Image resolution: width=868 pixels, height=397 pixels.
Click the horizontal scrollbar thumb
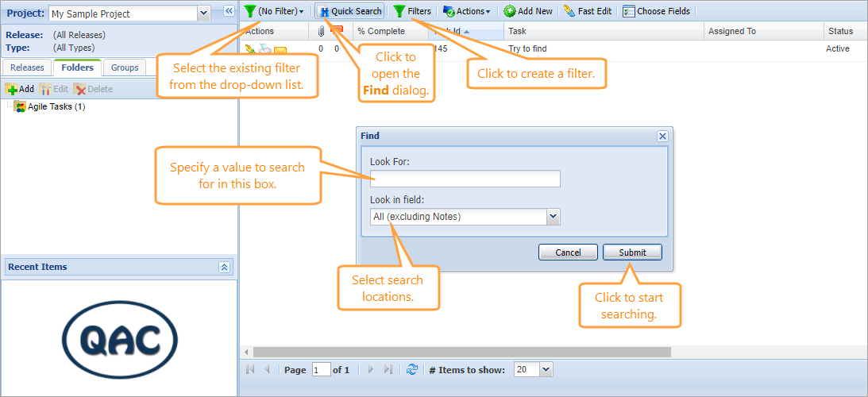(462, 353)
